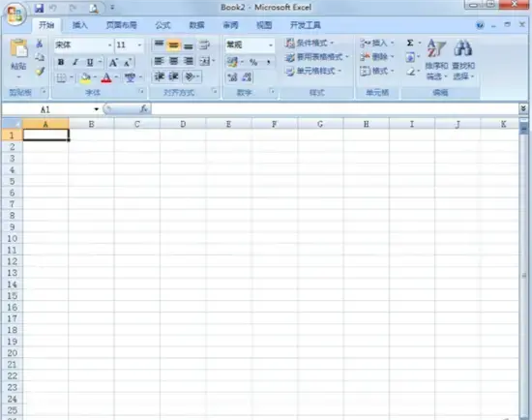Viewport: 532px width, 420px height.
Task: Align text to the left
Action: [x=159, y=61]
